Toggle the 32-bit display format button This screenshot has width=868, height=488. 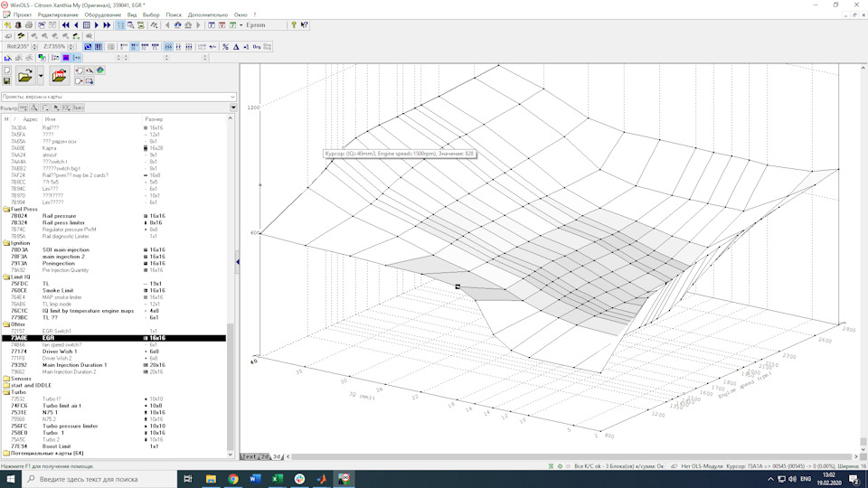pyautogui.click(x=145, y=47)
